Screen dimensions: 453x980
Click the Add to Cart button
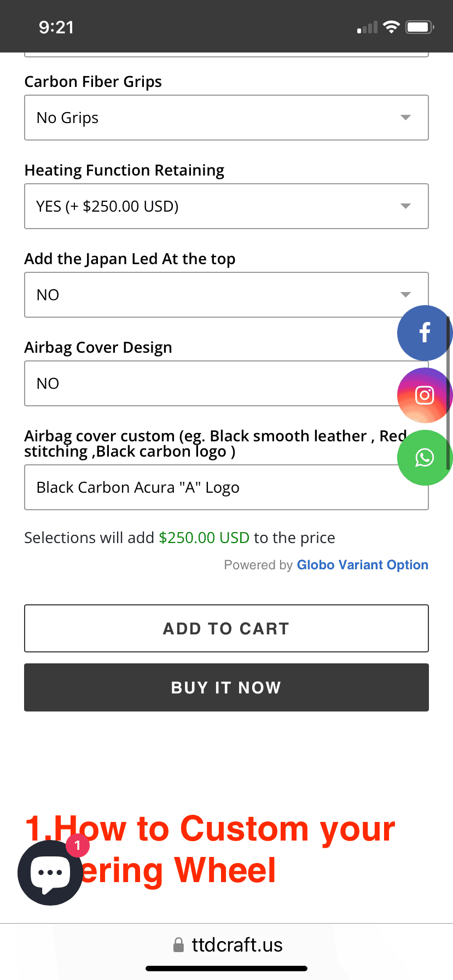tap(226, 628)
